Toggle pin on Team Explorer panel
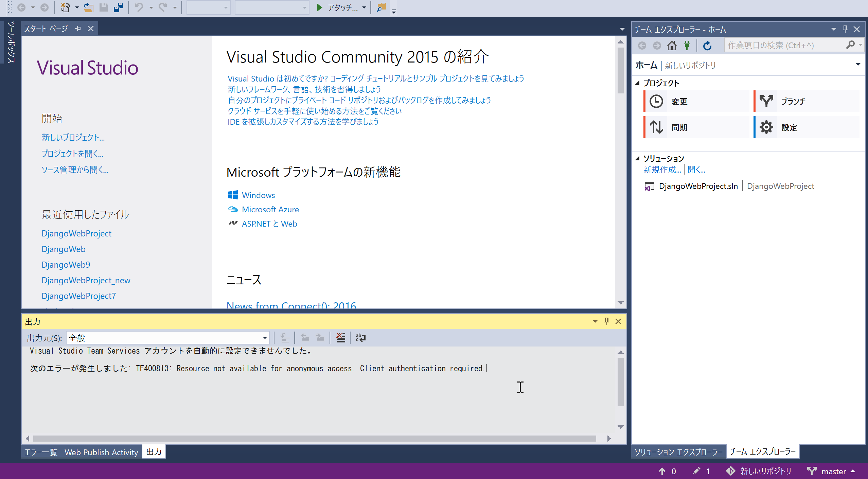This screenshot has height=479, width=868. pyautogui.click(x=845, y=29)
